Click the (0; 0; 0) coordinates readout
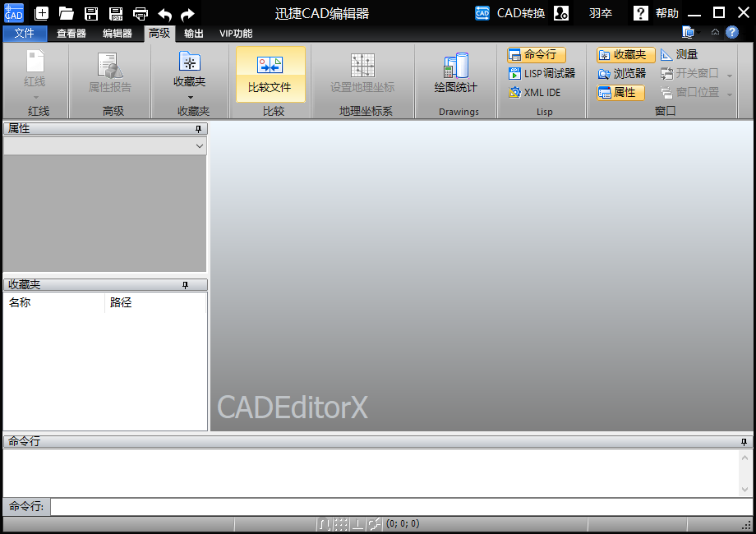Image resolution: width=756 pixels, height=534 pixels. pos(403,523)
